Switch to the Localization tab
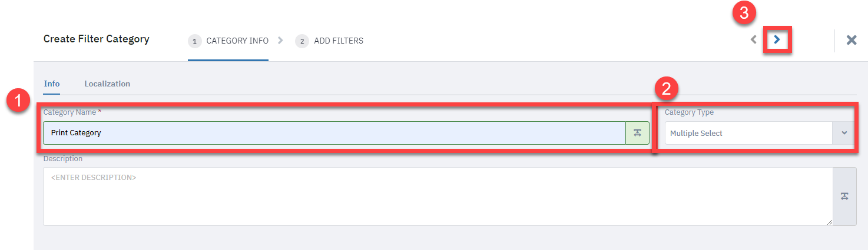 pyautogui.click(x=107, y=84)
